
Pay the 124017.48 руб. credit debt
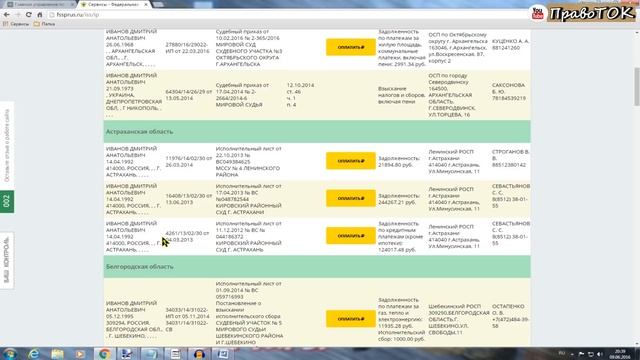(351, 236)
